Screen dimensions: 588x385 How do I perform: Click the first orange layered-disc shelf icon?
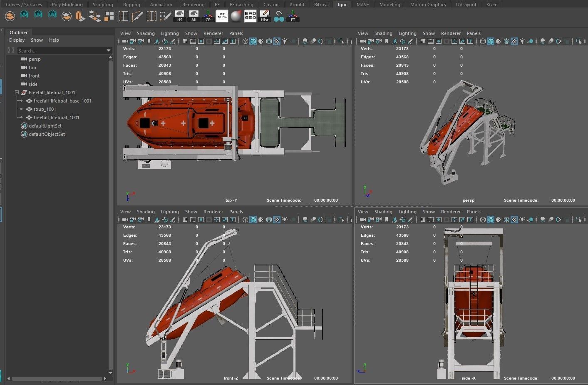point(10,16)
